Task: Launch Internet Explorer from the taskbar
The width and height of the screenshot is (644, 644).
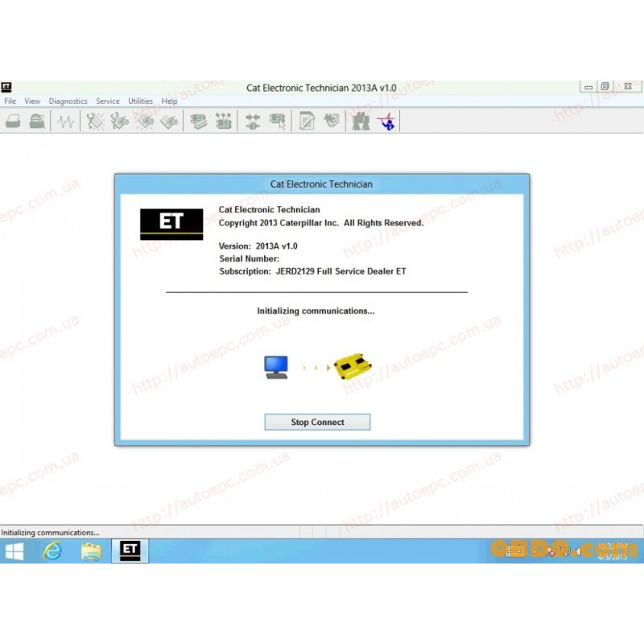Action: (x=52, y=551)
